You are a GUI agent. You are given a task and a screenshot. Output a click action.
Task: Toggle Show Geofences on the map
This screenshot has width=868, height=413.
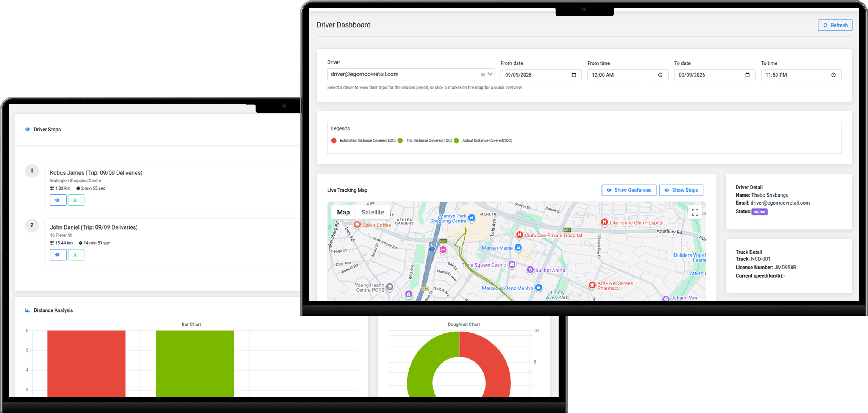pos(629,190)
